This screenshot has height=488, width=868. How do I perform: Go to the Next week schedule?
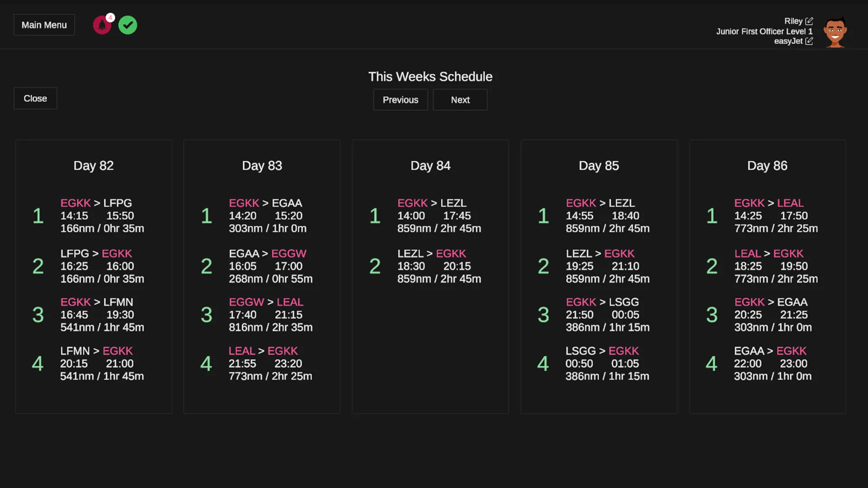click(460, 100)
